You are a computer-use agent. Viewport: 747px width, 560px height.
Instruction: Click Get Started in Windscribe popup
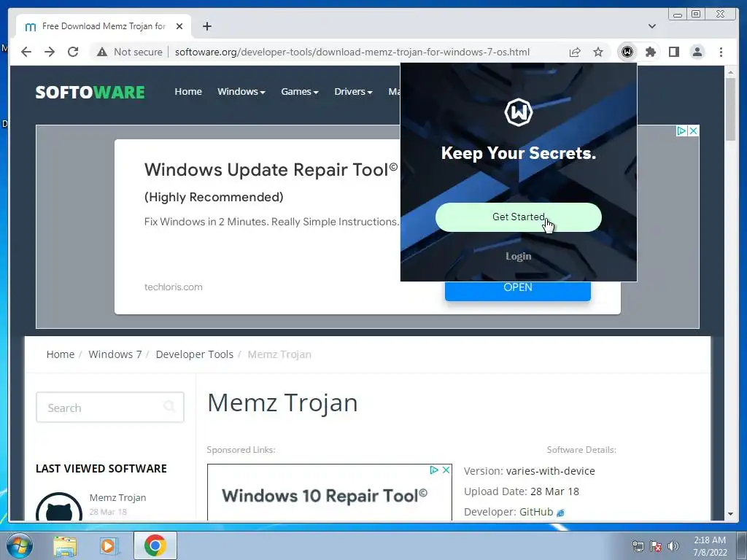click(519, 217)
